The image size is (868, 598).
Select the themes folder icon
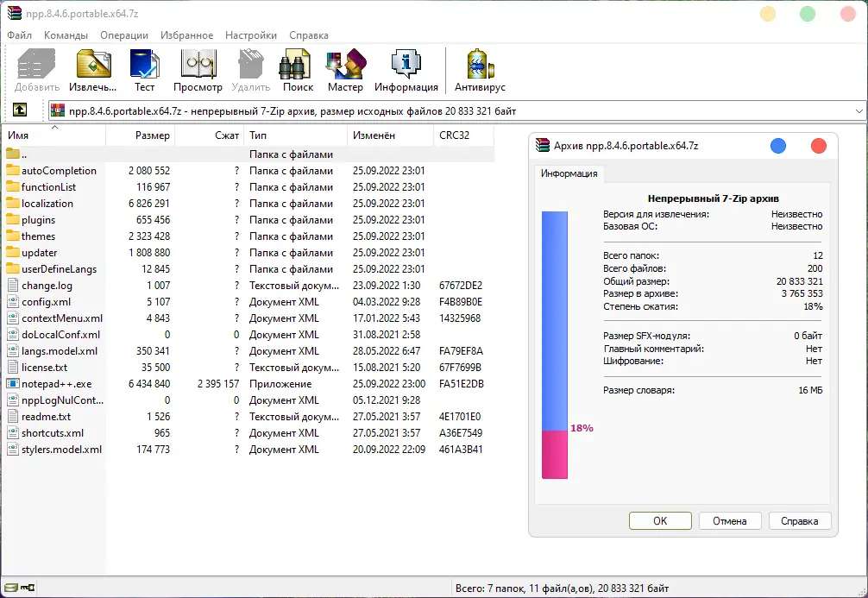coord(13,236)
